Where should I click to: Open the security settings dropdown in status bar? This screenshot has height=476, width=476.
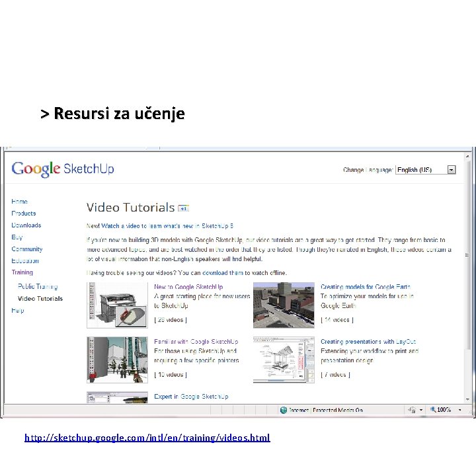click(421, 410)
